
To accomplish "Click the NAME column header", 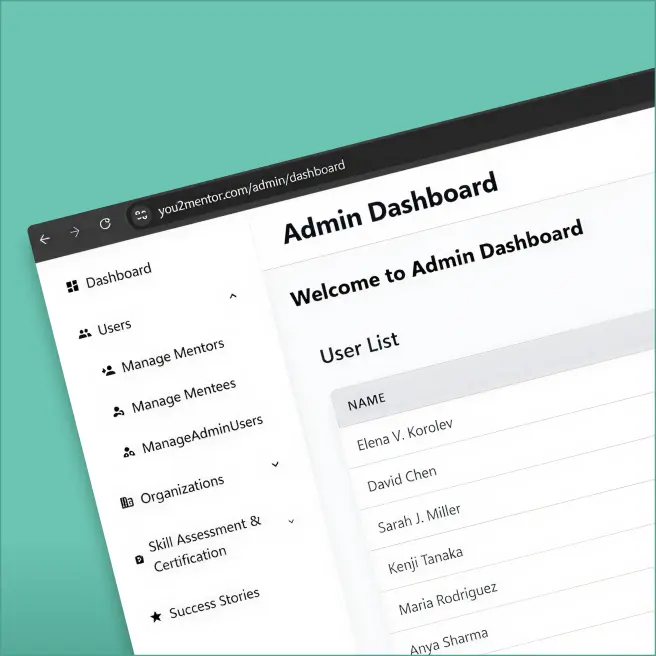I will coord(366,401).
